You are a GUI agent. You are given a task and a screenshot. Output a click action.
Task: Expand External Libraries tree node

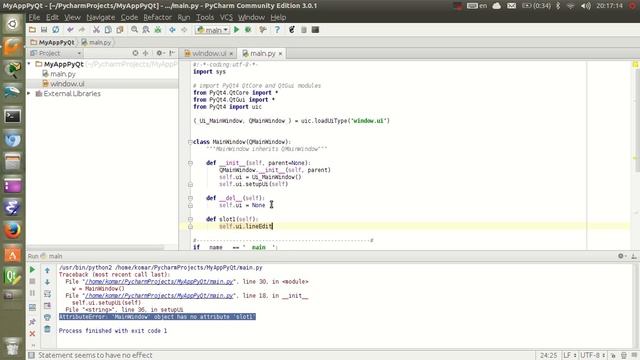pos(29,93)
